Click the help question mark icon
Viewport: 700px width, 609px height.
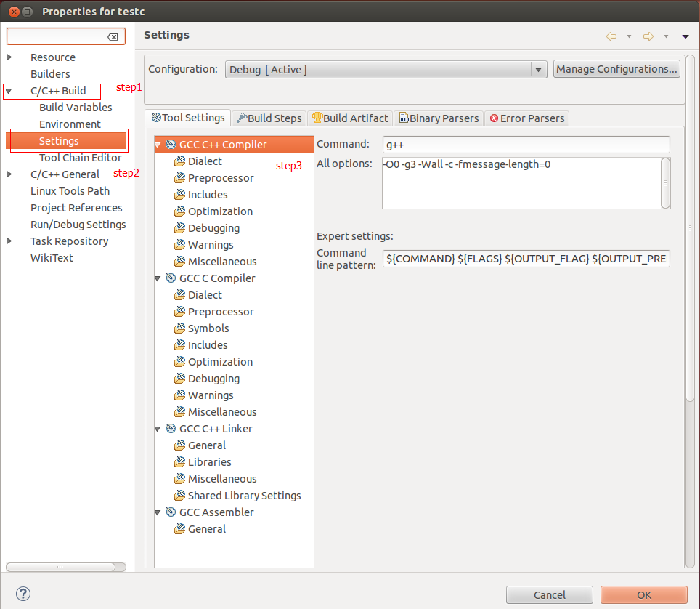(x=23, y=594)
